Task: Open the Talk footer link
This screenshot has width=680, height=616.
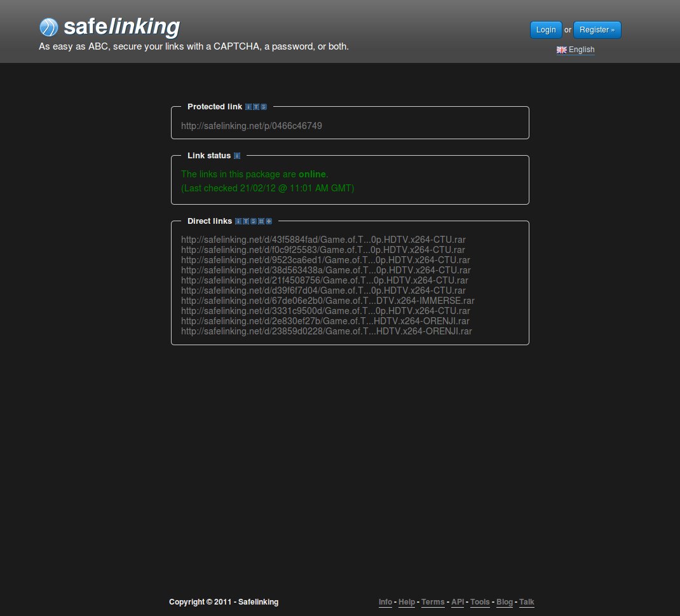Action: pos(526,602)
